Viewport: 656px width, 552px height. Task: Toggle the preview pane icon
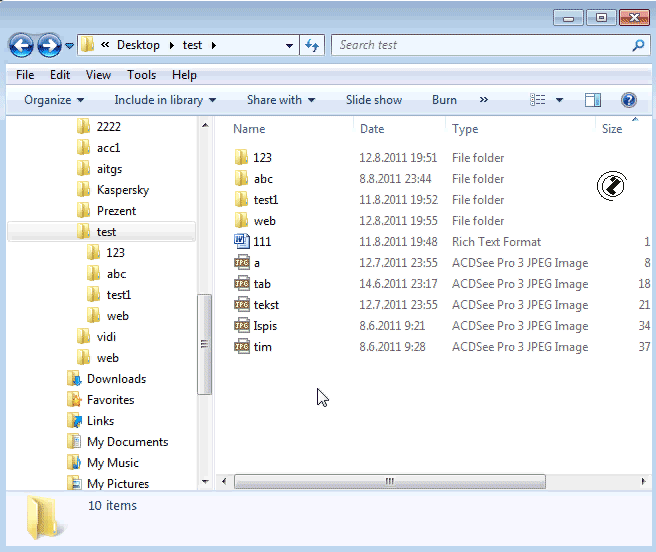[x=593, y=100]
